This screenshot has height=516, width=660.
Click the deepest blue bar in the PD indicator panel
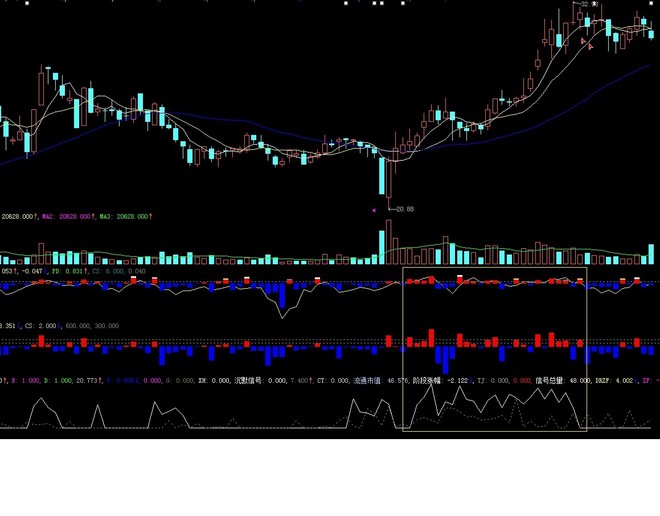(x=282, y=295)
